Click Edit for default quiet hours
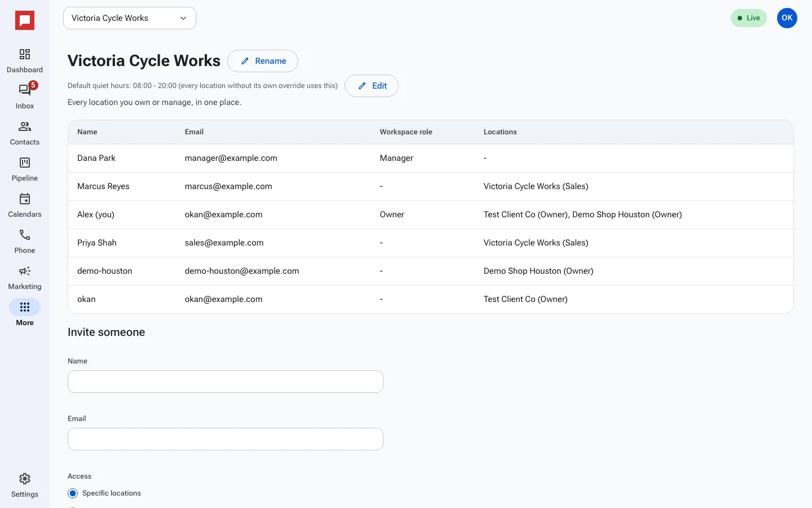 coord(372,86)
